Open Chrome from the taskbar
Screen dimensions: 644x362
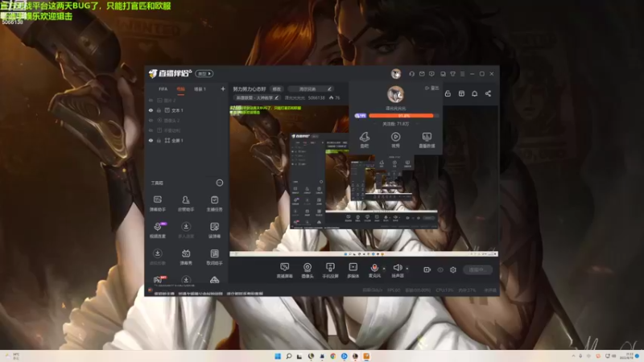(333, 356)
